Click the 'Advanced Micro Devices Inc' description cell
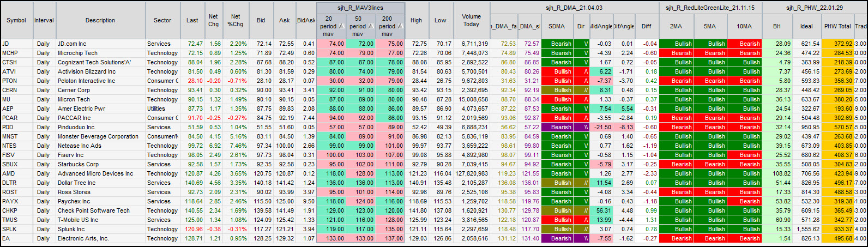 pos(100,173)
